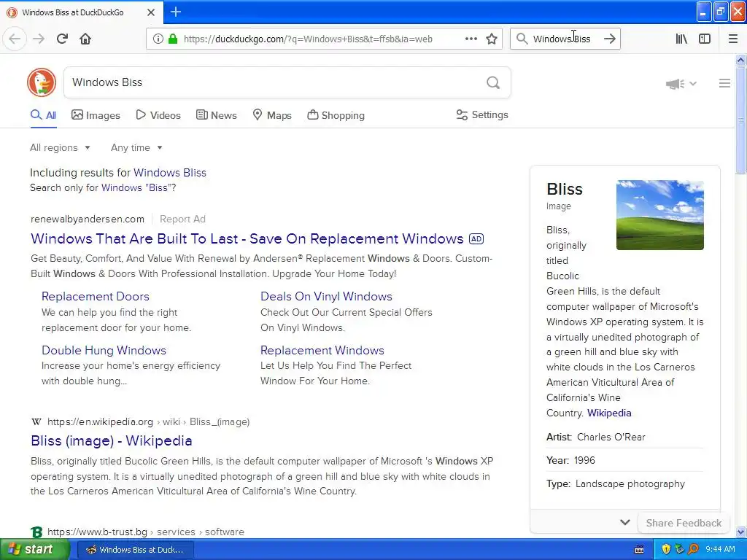
Task: Select Windows Biss at Duck taskbar item
Action: (135, 550)
